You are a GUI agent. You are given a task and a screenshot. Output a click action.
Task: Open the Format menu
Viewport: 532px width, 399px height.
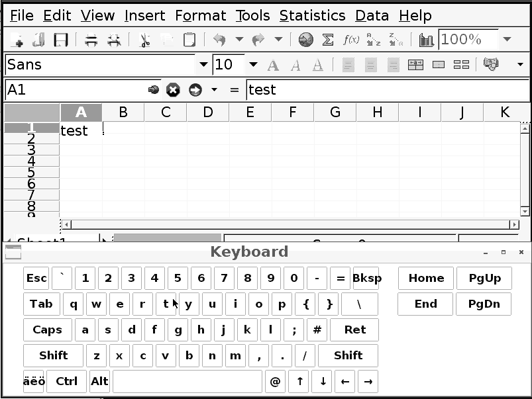click(x=201, y=15)
